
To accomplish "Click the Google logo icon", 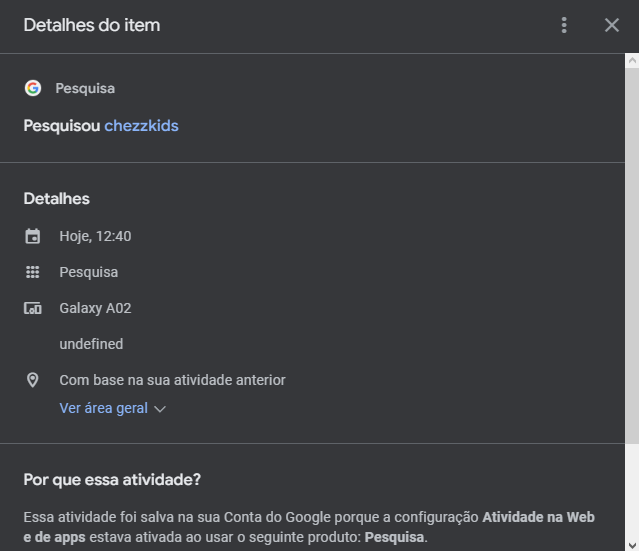I will tap(33, 88).
